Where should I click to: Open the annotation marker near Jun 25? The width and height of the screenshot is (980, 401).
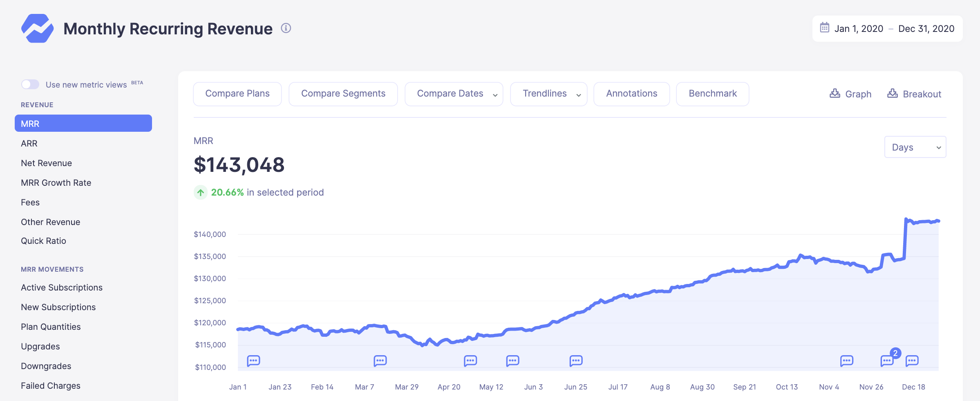[x=576, y=360]
